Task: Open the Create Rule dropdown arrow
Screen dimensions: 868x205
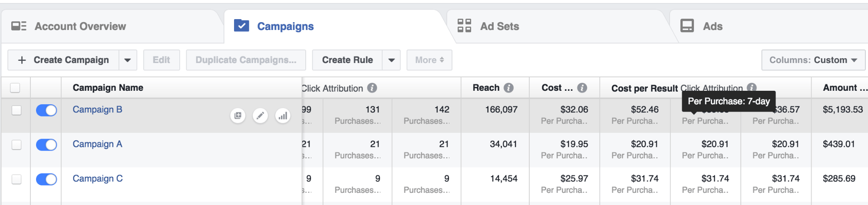Action: click(x=392, y=60)
